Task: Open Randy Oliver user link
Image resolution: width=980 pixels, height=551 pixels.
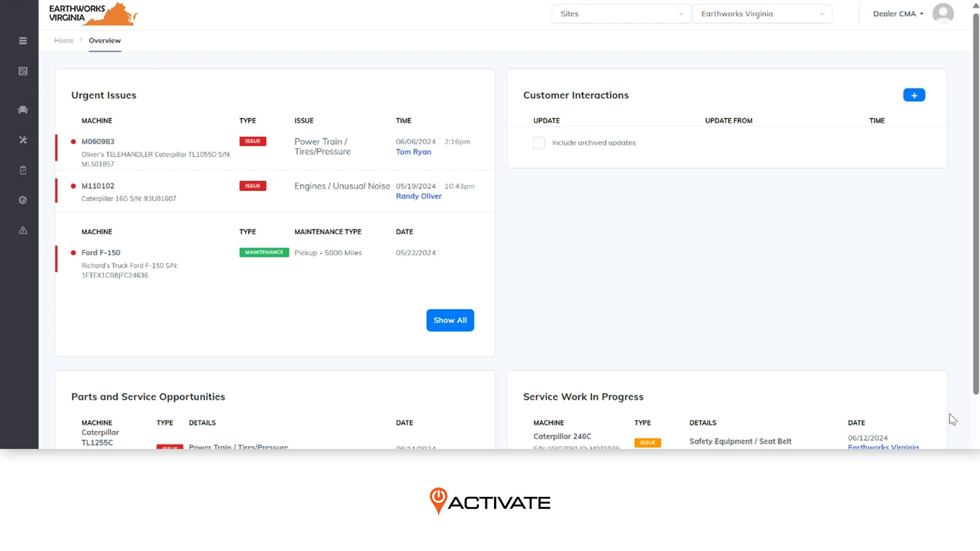Action: (x=419, y=196)
